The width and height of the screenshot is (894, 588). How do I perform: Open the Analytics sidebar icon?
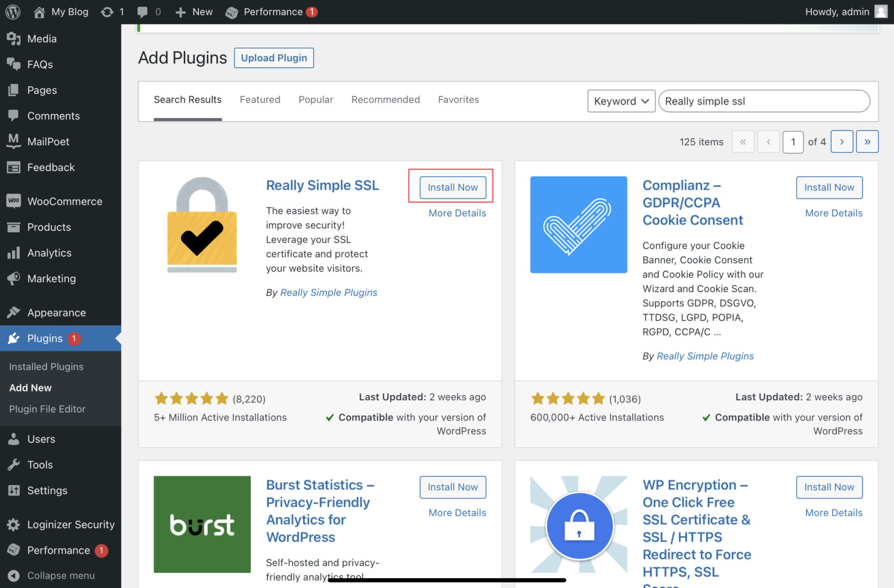tap(14, 253)
